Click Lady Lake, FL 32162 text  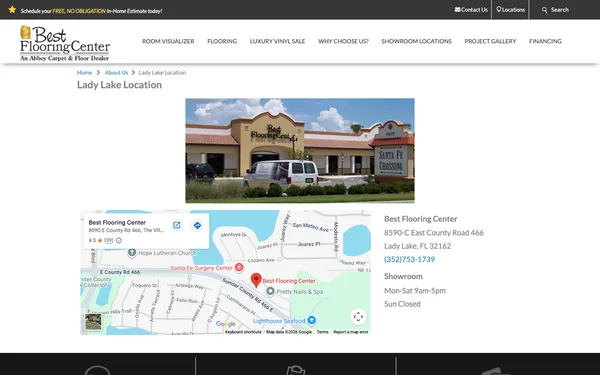(x=417, y=246)
